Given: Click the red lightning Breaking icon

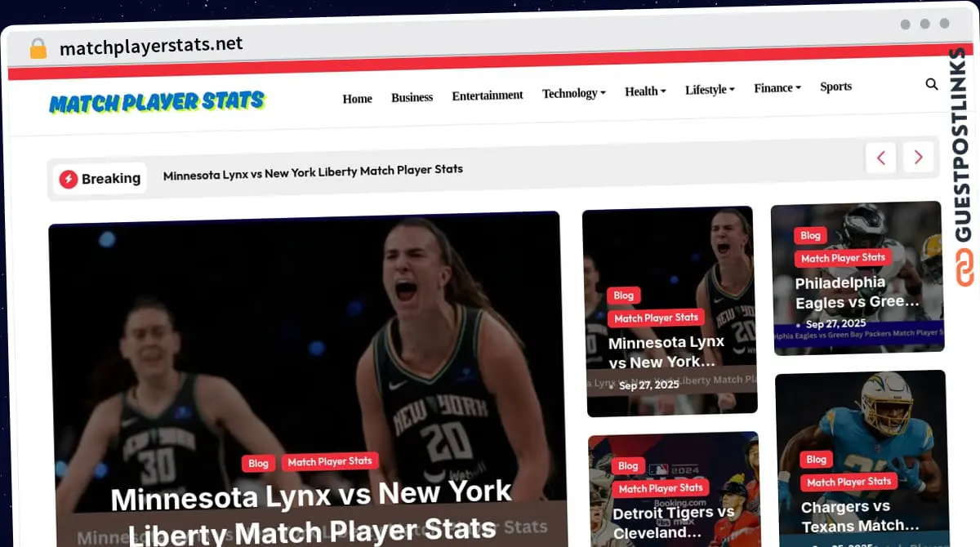Looking at the screenshot, I should pos(69,179).
